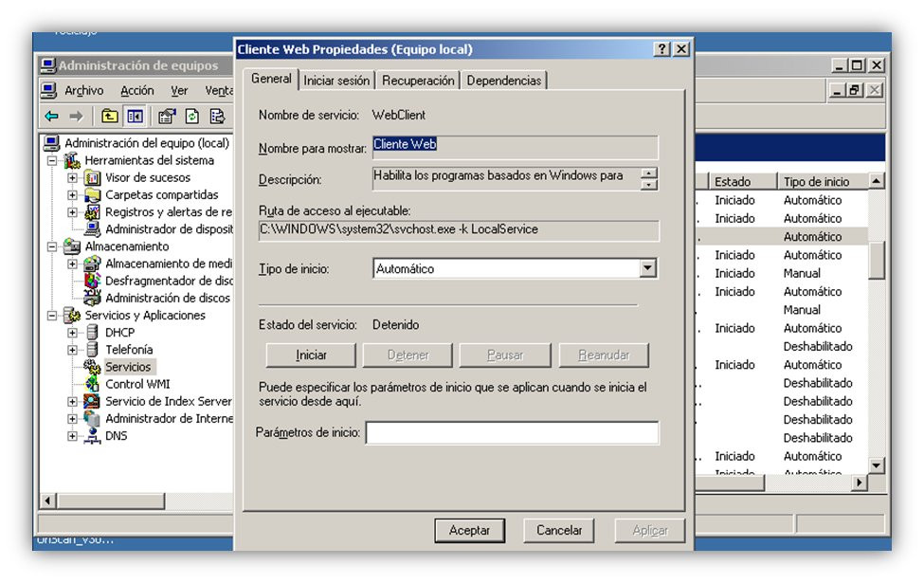Click services list horizontal scroll right arrow

pos(860,483)
